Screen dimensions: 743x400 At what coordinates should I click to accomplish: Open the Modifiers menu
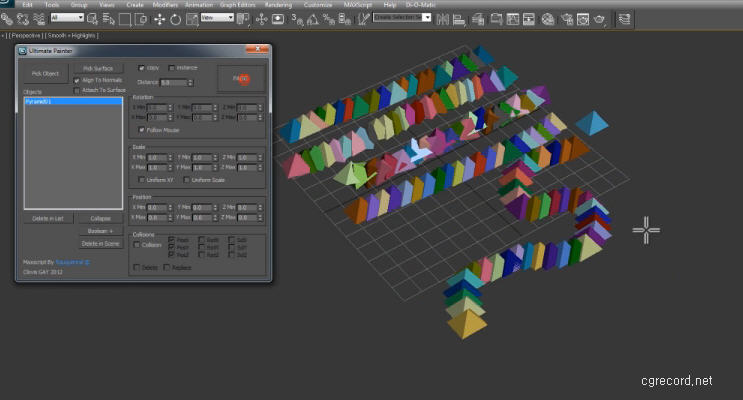click(165, 5)
